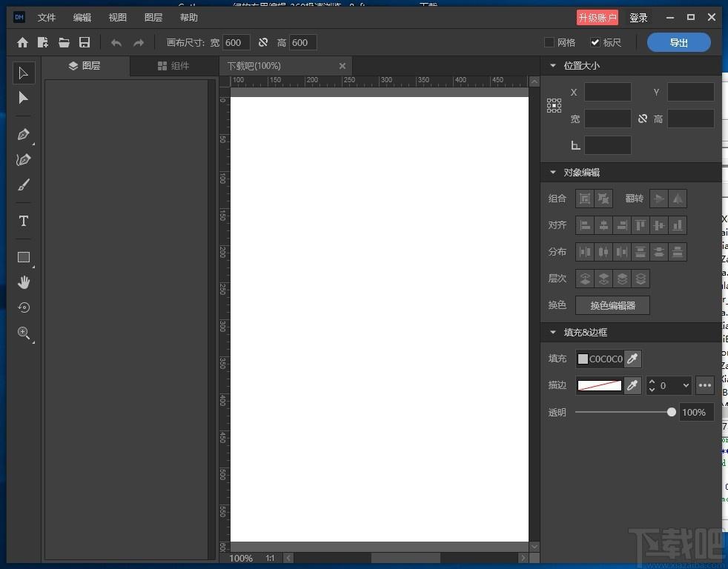Viewport: 728px width, 569px height.
Task: Select the selection arrow tool
Action: (x=23, y=73)
